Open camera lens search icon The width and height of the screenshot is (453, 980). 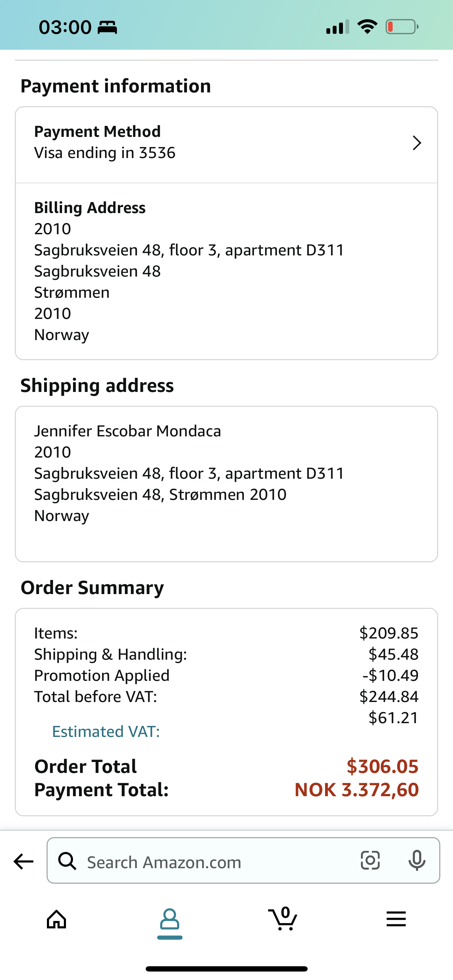click(x=370, y=860)
